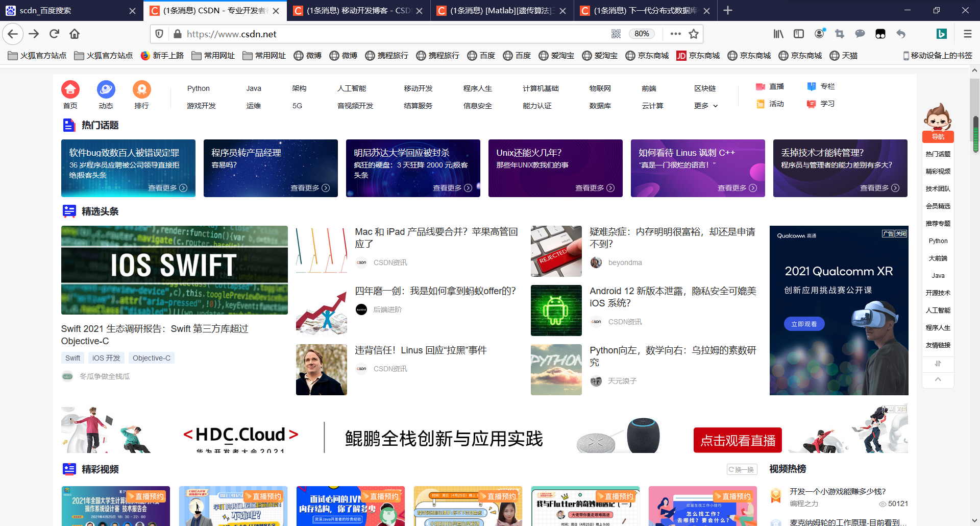Go back to the previous page

(13, 34)
